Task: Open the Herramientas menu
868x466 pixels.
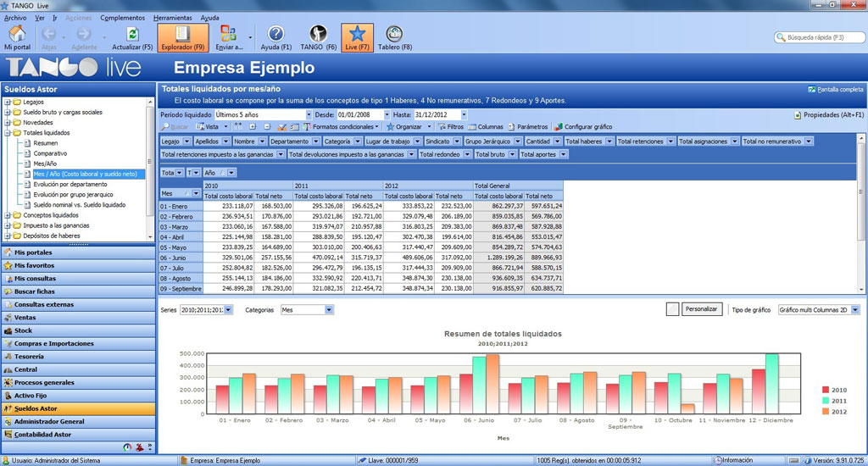Action: click(x=173, y=18)
